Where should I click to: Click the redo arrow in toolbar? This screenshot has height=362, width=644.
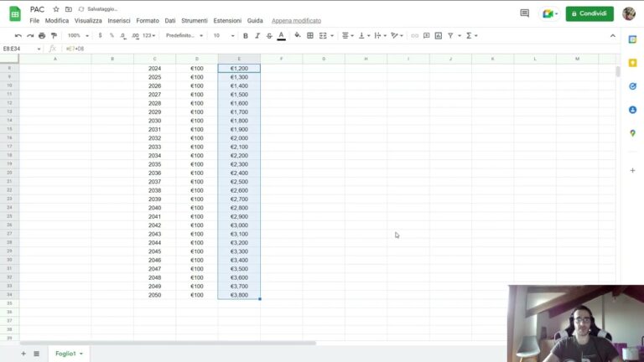(x=30, y=36)
